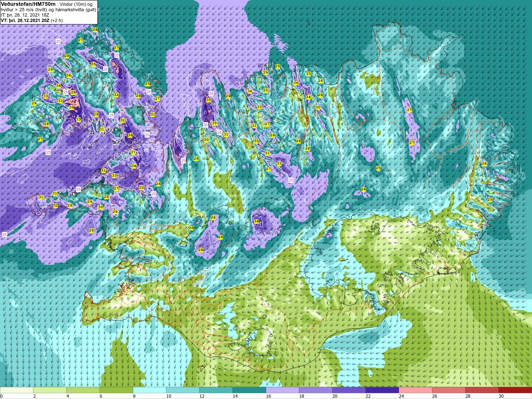Image resolution: width=532 pixels, height=399 pixels.
Task: Select the medium purple 18–20 legend swatch
Action: point(316,390)
